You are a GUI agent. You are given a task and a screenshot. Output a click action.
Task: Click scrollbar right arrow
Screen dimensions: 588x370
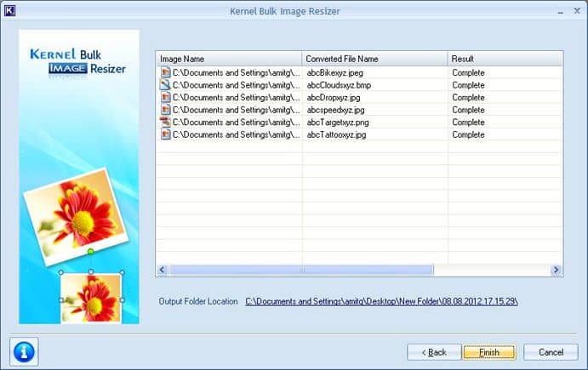point(557,270)
